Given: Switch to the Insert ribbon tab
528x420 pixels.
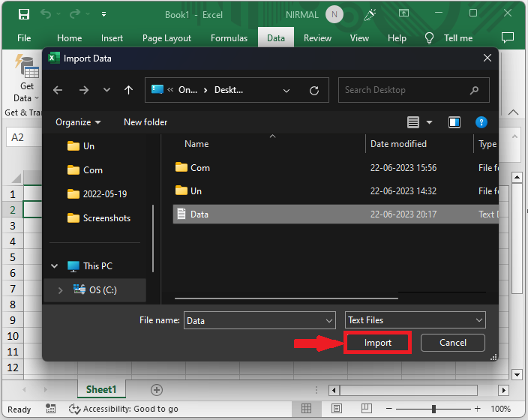Looking at the screenshot, I should [112, 38].
